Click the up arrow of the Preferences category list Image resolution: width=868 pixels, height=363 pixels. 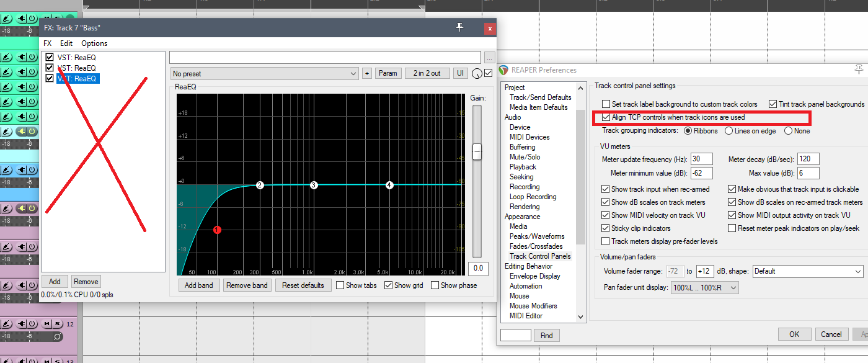[581, 87]
